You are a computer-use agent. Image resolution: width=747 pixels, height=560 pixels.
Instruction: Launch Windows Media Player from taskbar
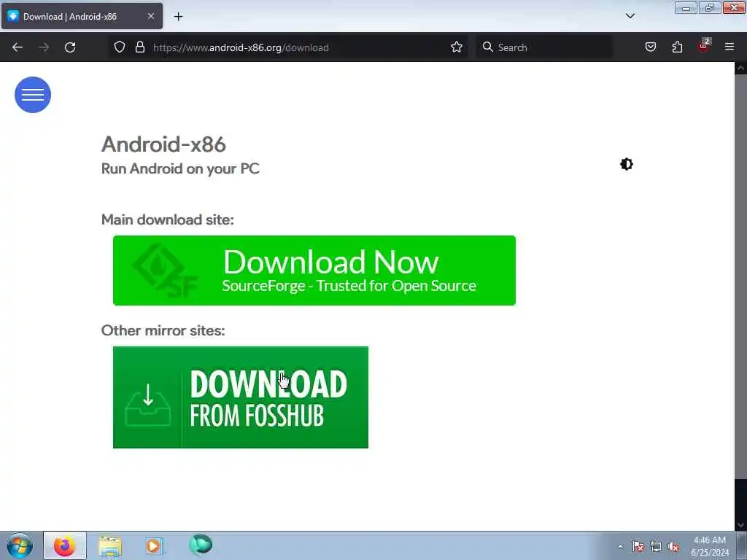154,545
